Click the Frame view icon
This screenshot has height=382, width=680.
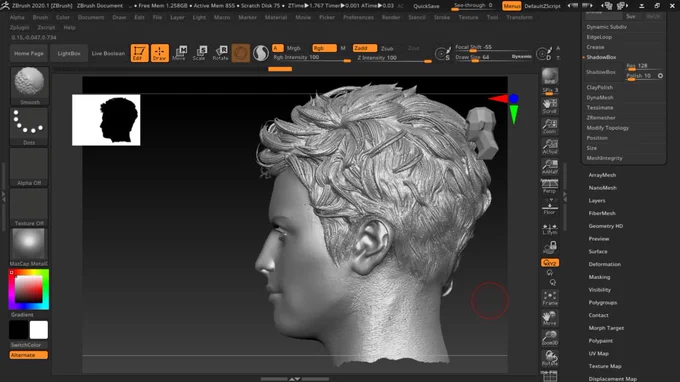(x=549, y=298)
